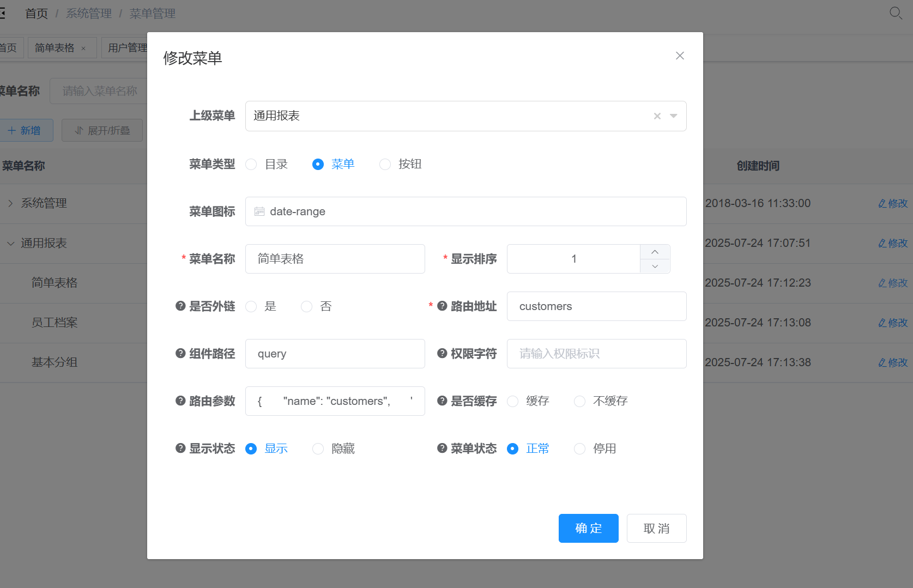Select 缓存 radio option

point(513,401)
